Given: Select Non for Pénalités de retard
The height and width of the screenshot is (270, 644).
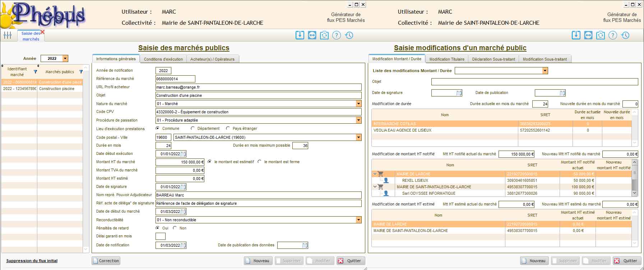Looking at the screenshot, I should (x=175, y=228).
